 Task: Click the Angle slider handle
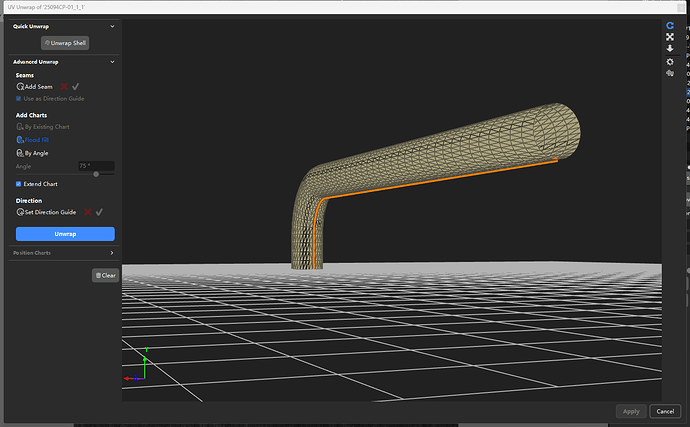click(x=96, y=174)
